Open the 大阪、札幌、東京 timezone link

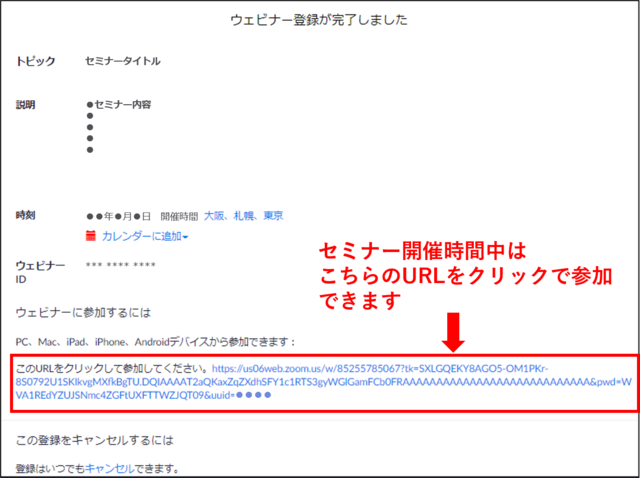click(x=243, y=215)
